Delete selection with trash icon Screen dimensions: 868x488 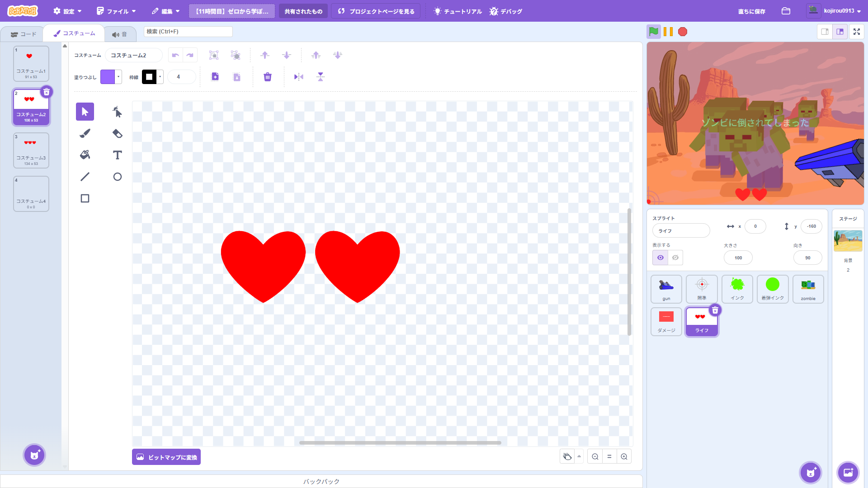coord(268,77)
